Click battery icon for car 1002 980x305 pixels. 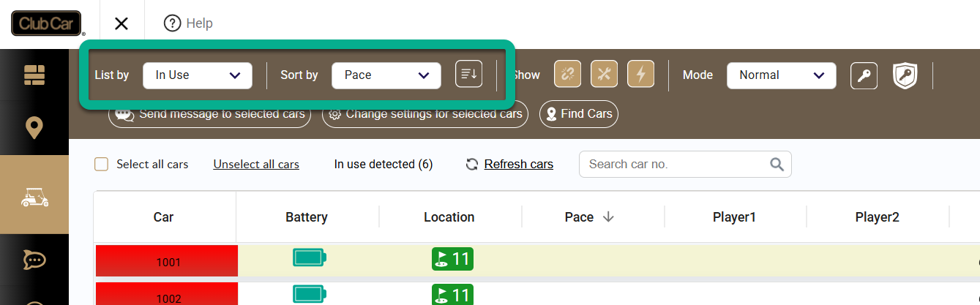tap(310, 294)
